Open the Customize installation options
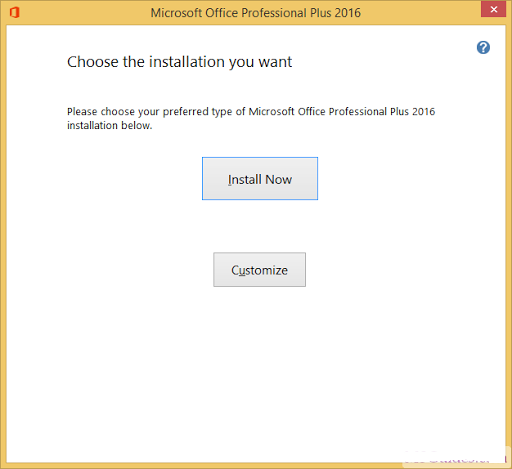512x469 pixels. click(x=259, y=269)
